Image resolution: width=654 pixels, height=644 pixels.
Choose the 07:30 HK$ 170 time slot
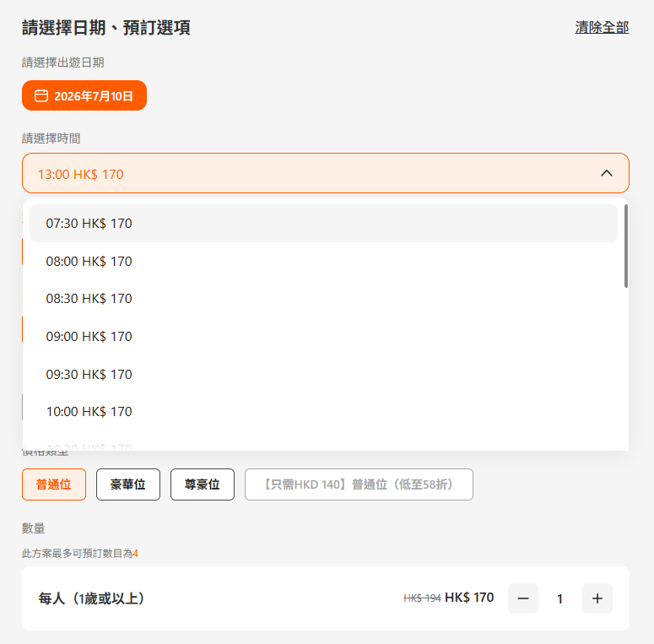(x=323, y=223)
